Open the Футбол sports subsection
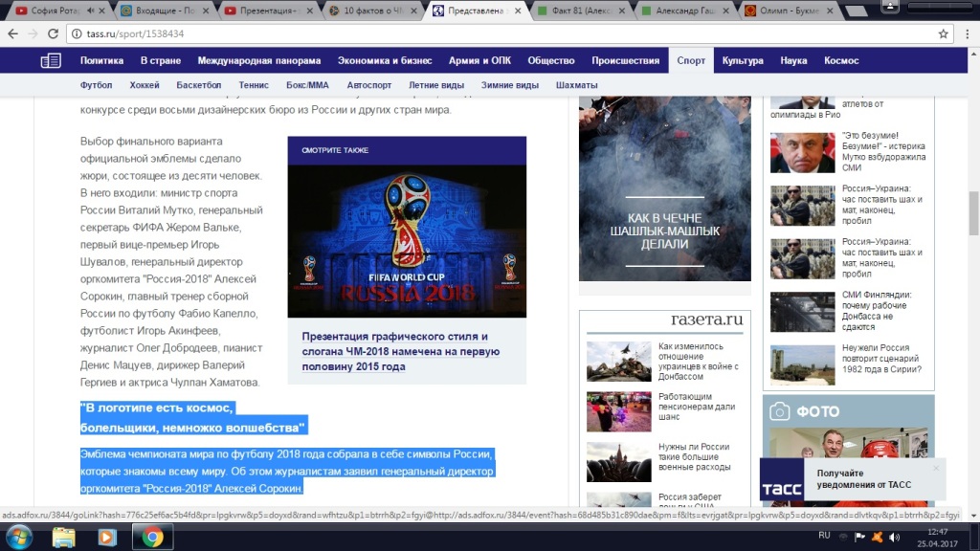This screenshot has height=551, width=980. coord(97,85)
